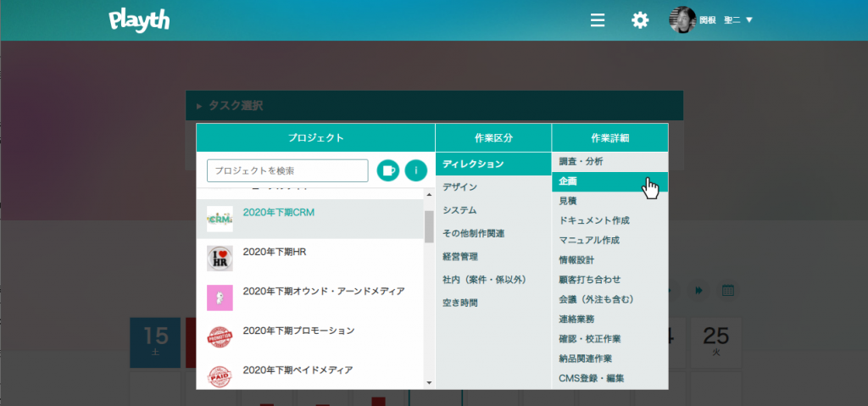This screenshot has height=406, width=868.
Task: Choose ドキュメント作成 work detail
Action: (x=609, y=220)
